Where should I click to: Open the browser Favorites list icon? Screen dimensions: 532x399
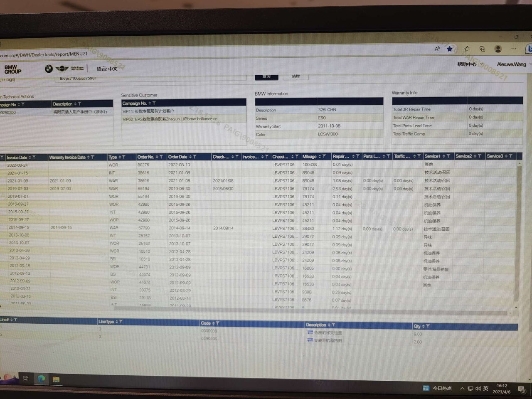467,49
